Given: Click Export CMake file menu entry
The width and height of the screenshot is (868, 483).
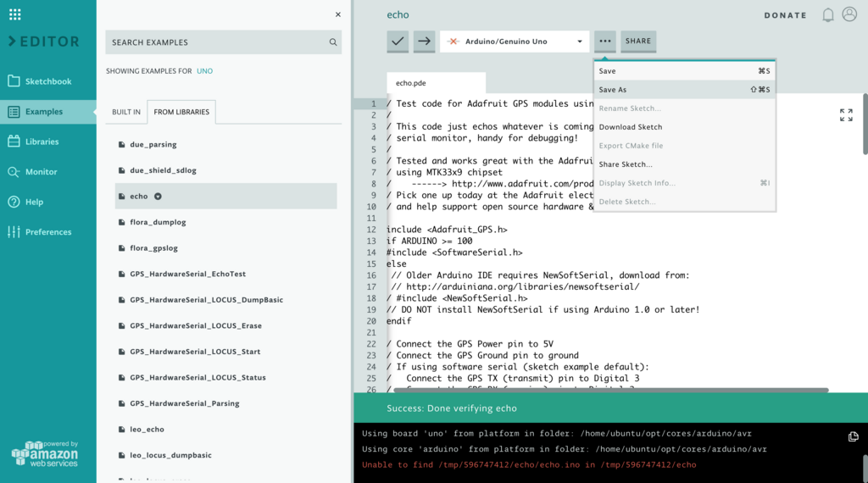Looking at the screenshot, I should [684, 146].
